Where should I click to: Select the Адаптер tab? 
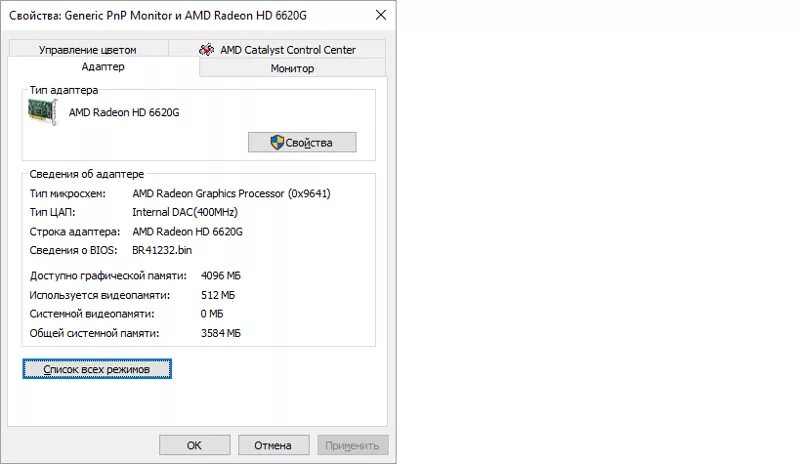click(103, 67)
